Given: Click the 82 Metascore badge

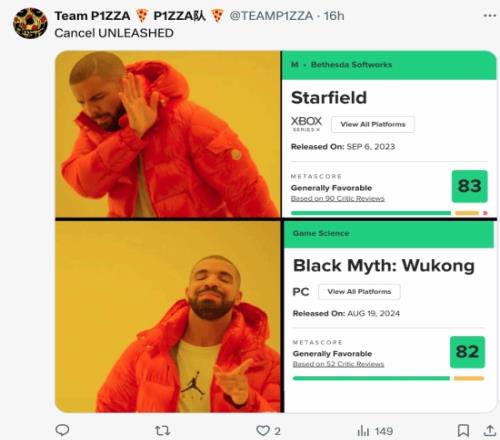Looking at the screenshot, I should point(467,352).
